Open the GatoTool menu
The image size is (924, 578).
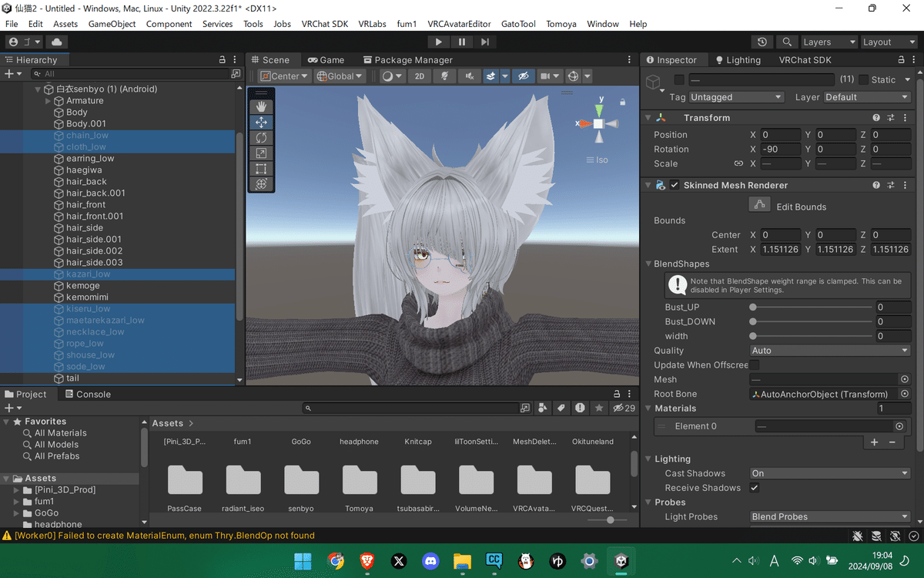518,24
